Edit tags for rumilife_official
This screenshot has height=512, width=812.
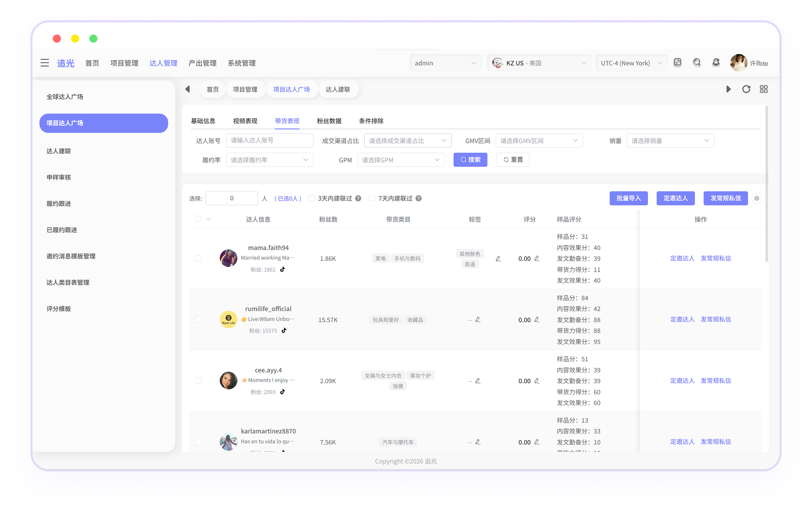click(x=478, y=320)
